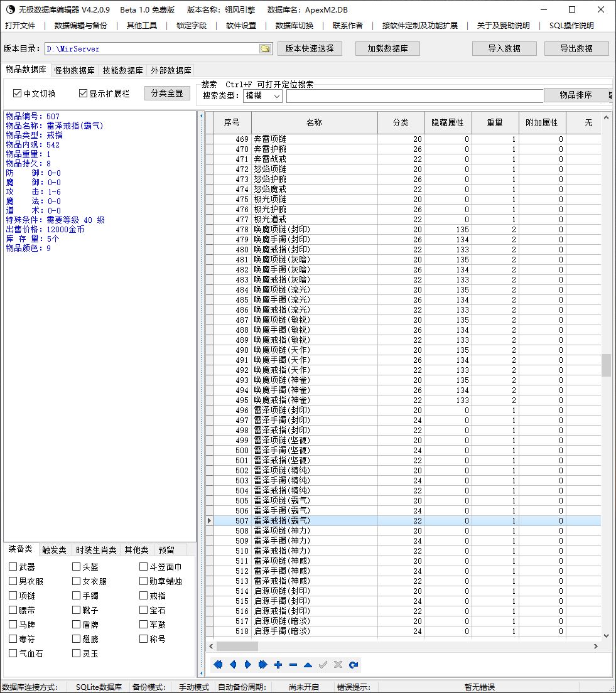616x693 pixels.
Task: Click the 版本目录 path field
Action: (x=153, y=48)
